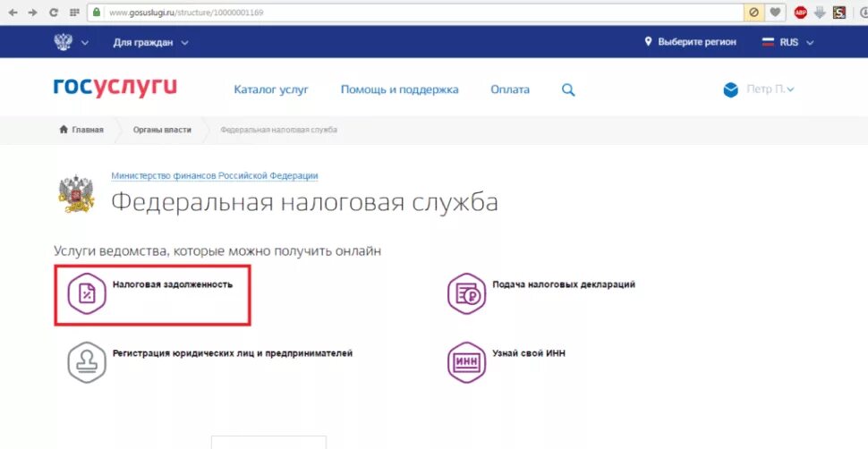Click the tax service coat of arms
868x449 pixels.
[77, 194]
